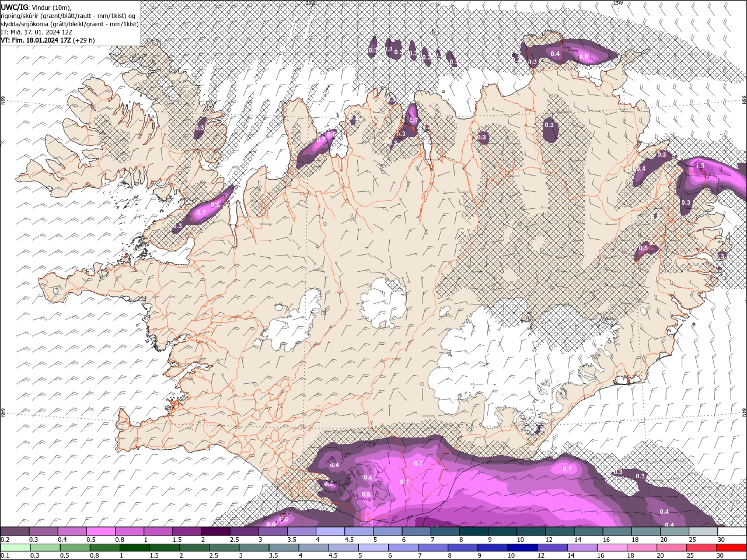This screenshot has width=747, height=560.
Task: Click the 0.8 snowfall value off northeast coast
Action: (x=584, y=57)
